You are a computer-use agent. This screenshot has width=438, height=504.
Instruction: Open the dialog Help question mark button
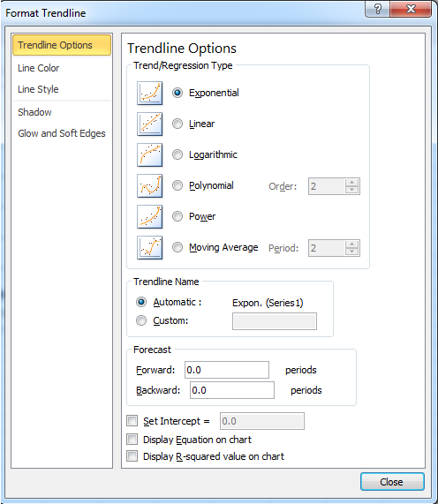(378, 9)
